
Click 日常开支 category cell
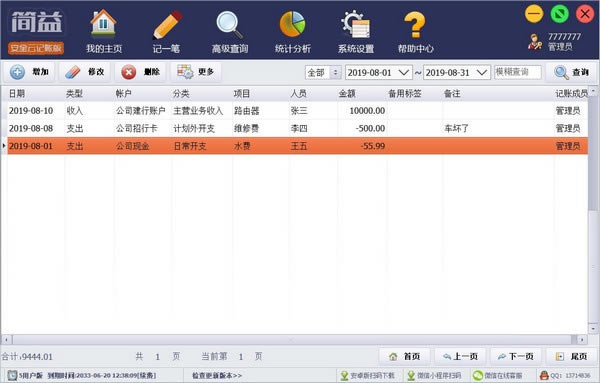(x=189, y=146)
